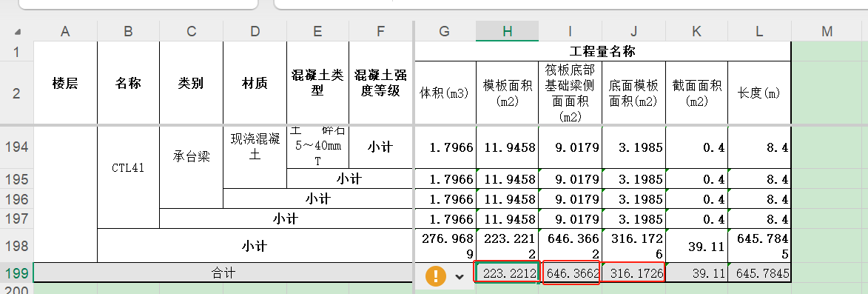Click the 合计 total row label
The height and width of the screenshot is (294, 868).
click(x=223, y=273)
